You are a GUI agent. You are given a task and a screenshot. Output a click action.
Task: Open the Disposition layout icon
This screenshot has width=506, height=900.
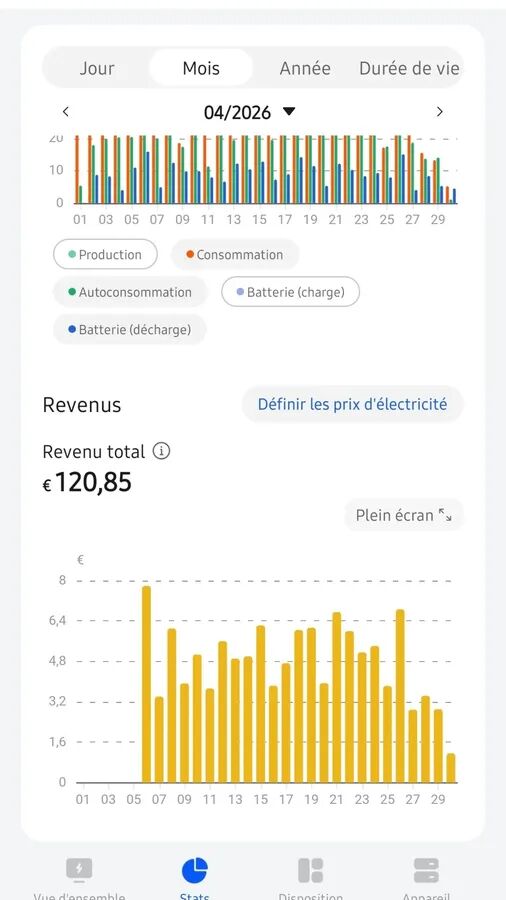310,871
